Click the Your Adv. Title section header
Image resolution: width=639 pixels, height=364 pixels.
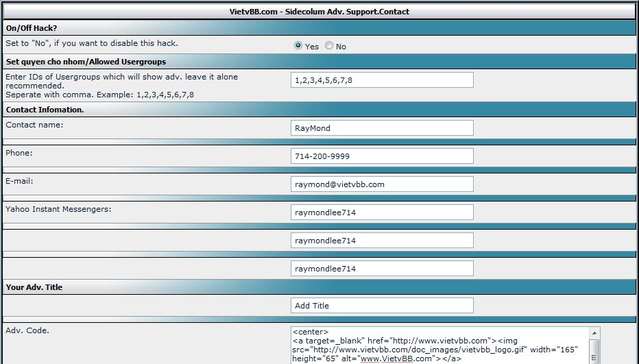coord(34,287)
